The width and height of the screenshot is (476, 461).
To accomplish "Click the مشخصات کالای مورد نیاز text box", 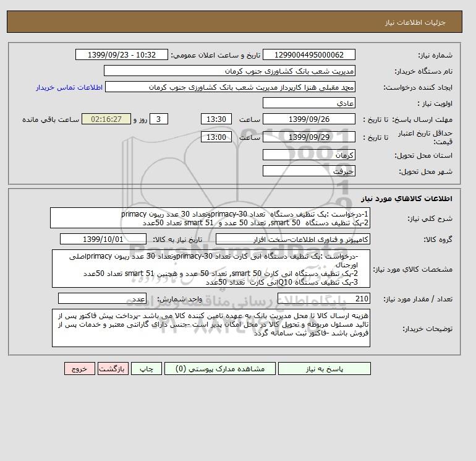I will pos(211,269).
